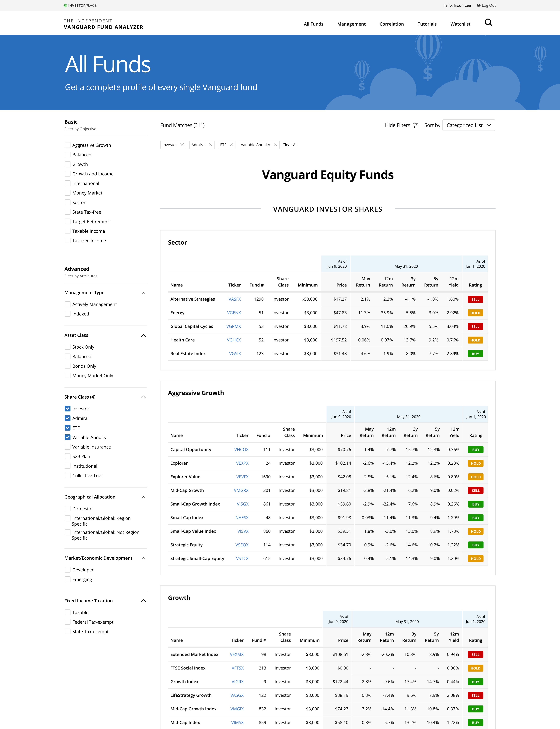Click the SELL rating badge for Alternative Strategies
Screen dimensions: 560x729
click(x=475, y=299)
